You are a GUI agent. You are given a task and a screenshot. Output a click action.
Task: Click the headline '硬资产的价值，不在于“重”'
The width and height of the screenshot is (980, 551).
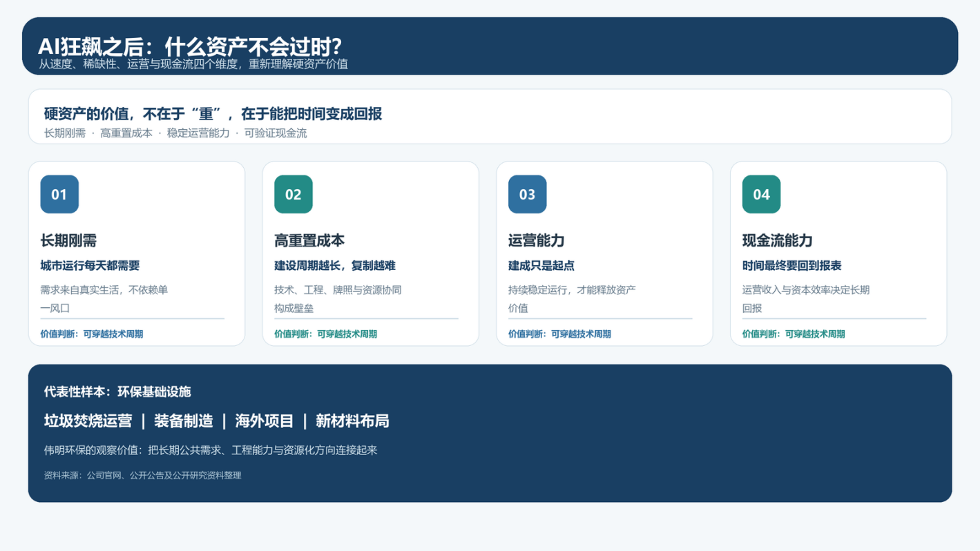213,114
